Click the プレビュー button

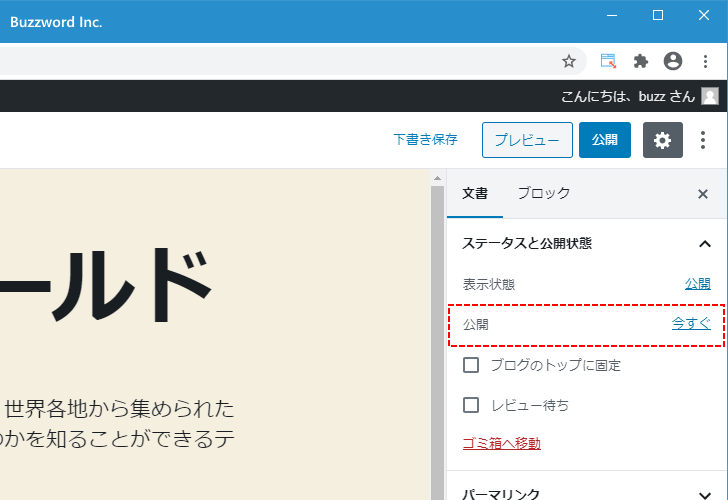(x=527, y=140)
